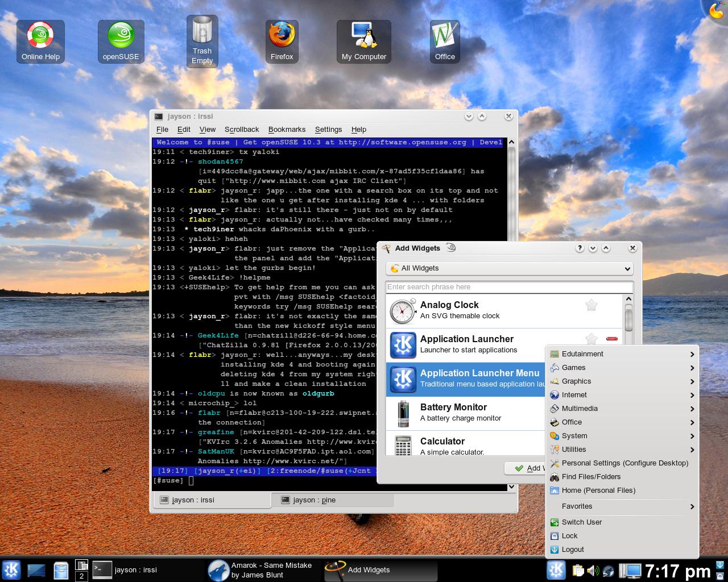Click the volume speaker tray icon
The image size is (728, 582).
[x=593, y=570]
